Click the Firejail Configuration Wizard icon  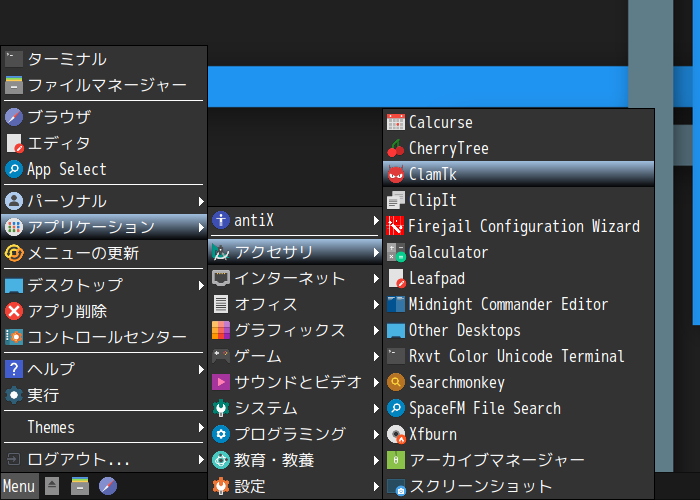click(x=396, y=226)
